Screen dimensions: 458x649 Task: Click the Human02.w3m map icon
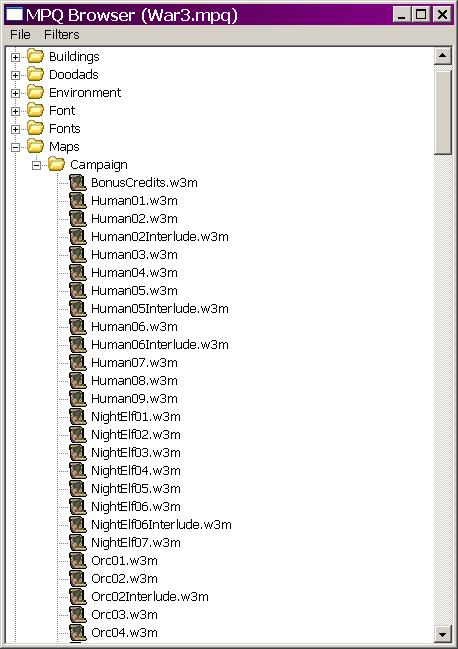pyautogui.click(x=78, y=219)
